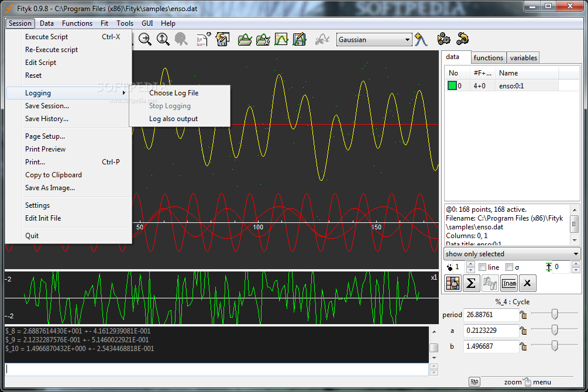Select the data tab

coord(453,57)
